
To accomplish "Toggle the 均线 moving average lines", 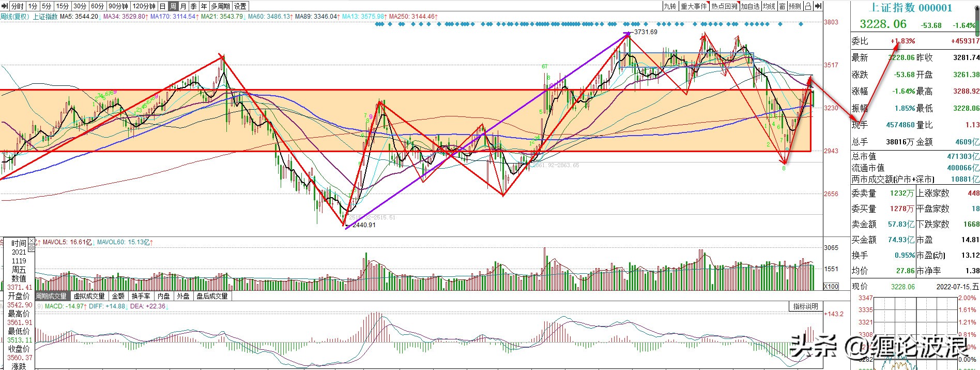I will pos(770,6).
